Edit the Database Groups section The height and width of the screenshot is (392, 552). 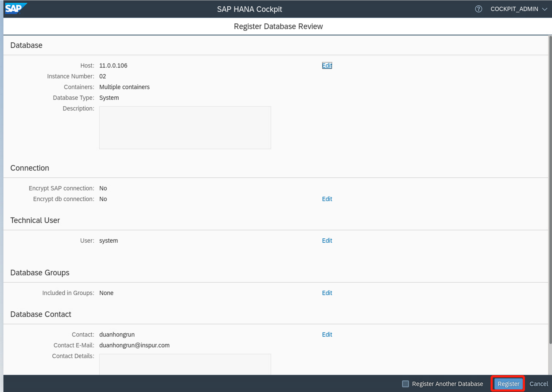click(x=327, y=293)
